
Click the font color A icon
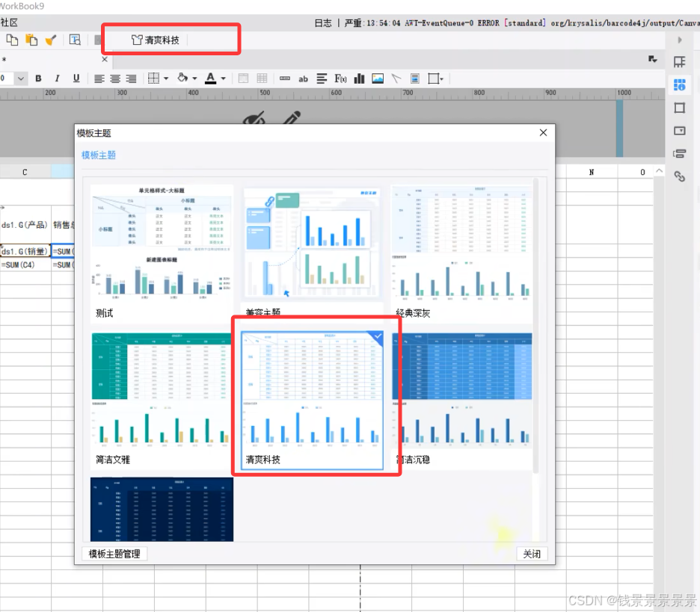[x=211, y=78]
